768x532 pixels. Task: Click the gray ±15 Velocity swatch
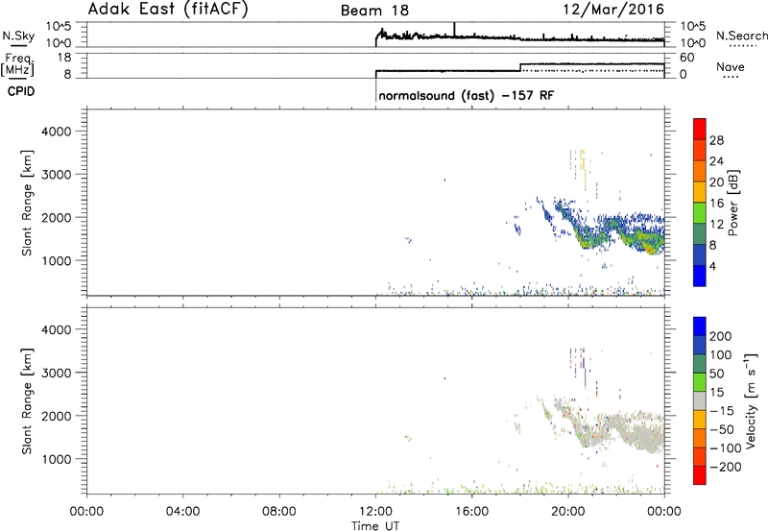pos(700,400)
